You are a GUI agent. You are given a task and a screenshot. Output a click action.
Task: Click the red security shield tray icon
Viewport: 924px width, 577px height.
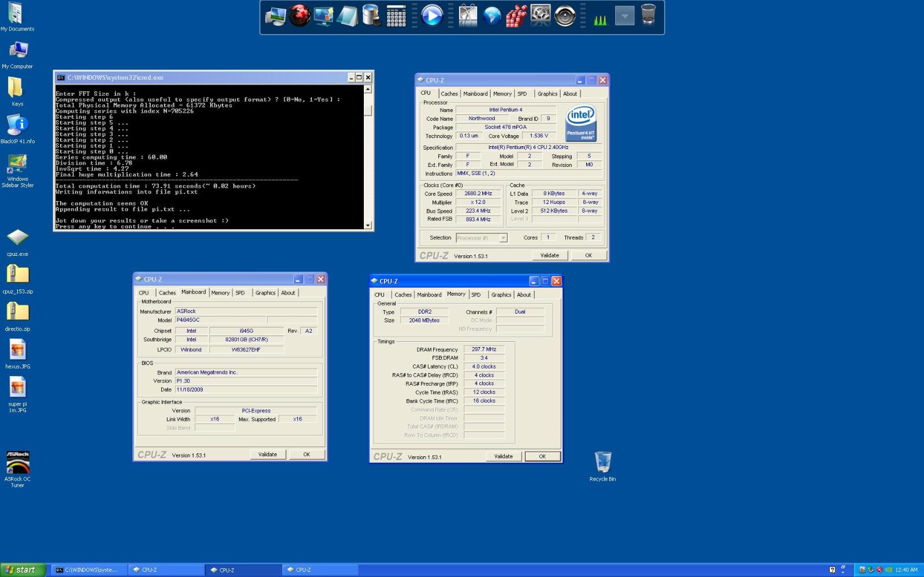(x=880, y=569)
